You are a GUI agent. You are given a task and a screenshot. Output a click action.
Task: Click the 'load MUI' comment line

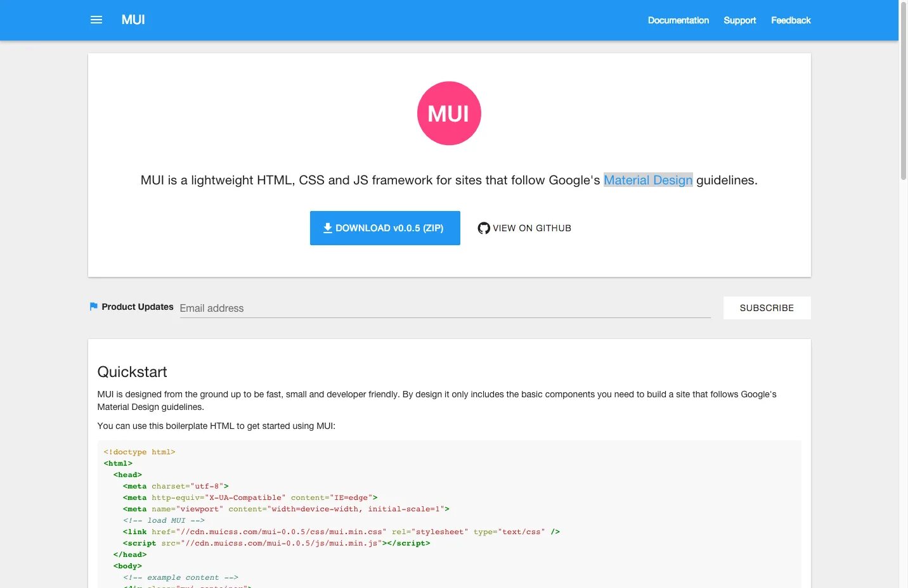pos(164,520)
